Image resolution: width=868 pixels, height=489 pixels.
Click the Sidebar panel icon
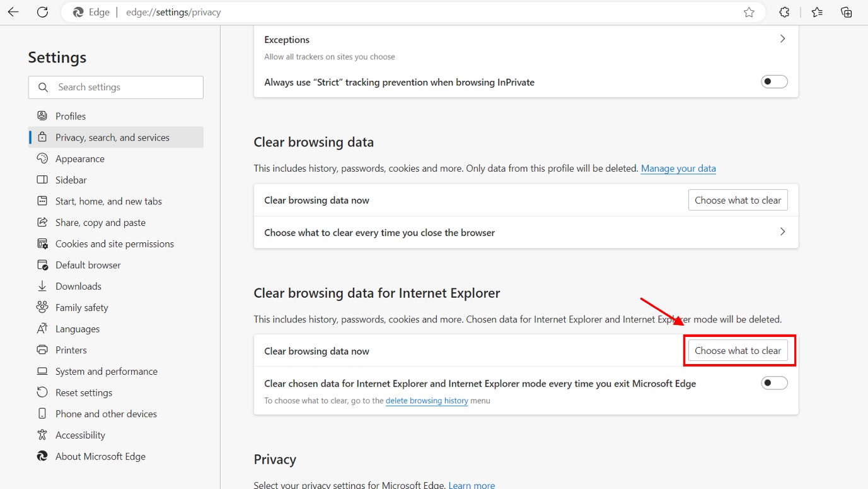(42, 180)
